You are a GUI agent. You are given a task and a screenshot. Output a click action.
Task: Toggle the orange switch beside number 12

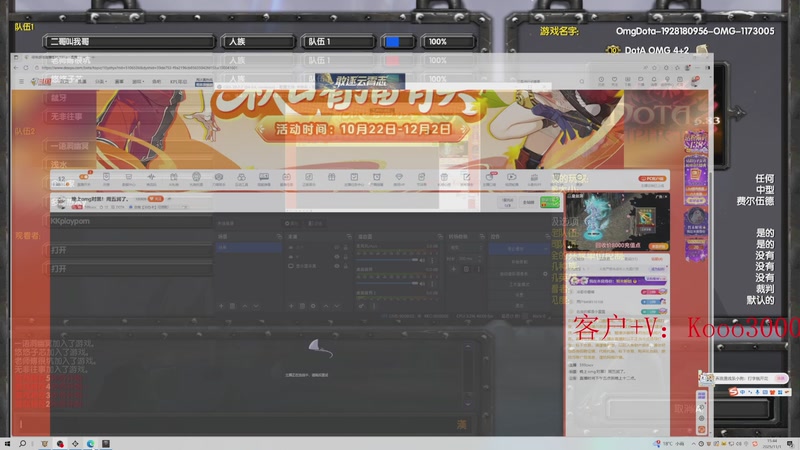[84, 177]
